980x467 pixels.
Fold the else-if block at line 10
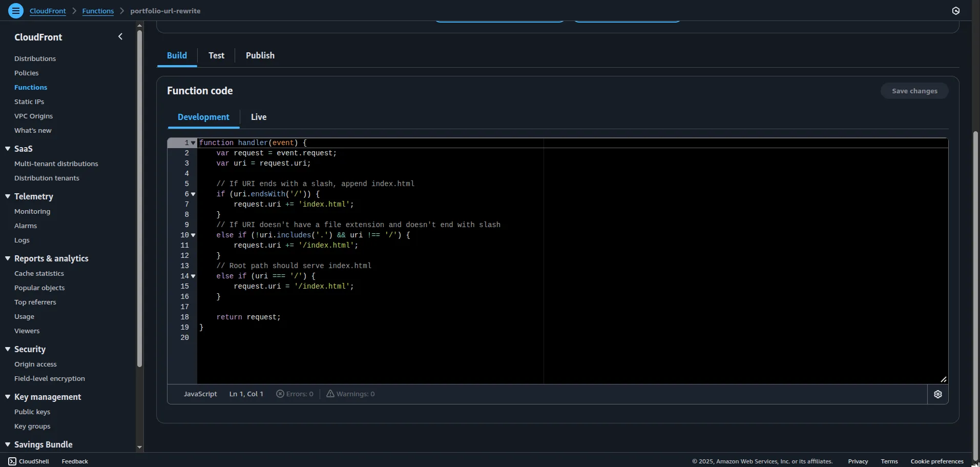[193, 235]
